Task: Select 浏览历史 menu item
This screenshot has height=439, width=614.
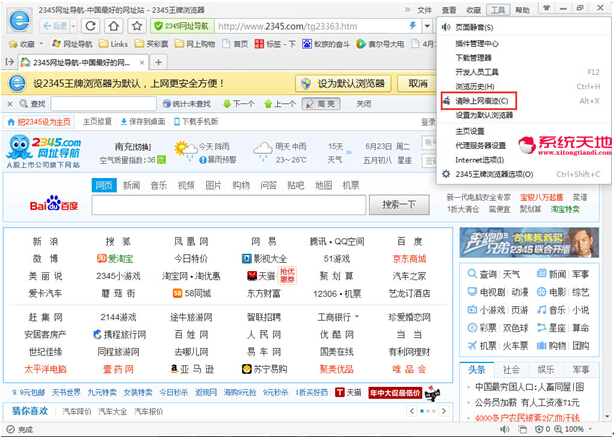Action: pyautogui.click(x=524, y=87)
